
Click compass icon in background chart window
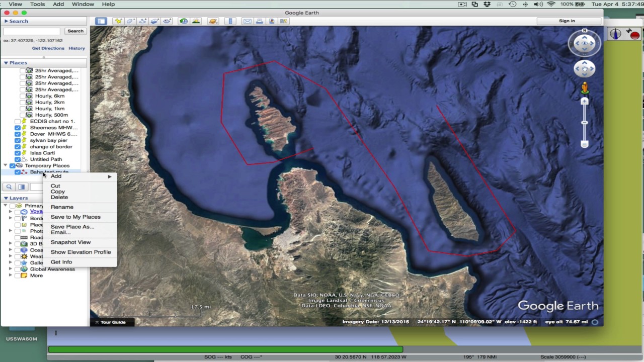(616, 34)
